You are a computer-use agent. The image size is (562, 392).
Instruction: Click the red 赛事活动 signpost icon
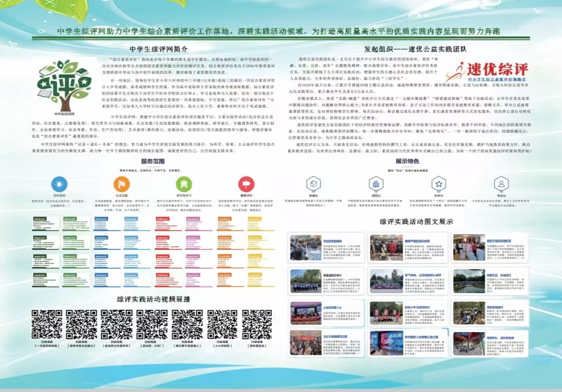tap(245, 184)
